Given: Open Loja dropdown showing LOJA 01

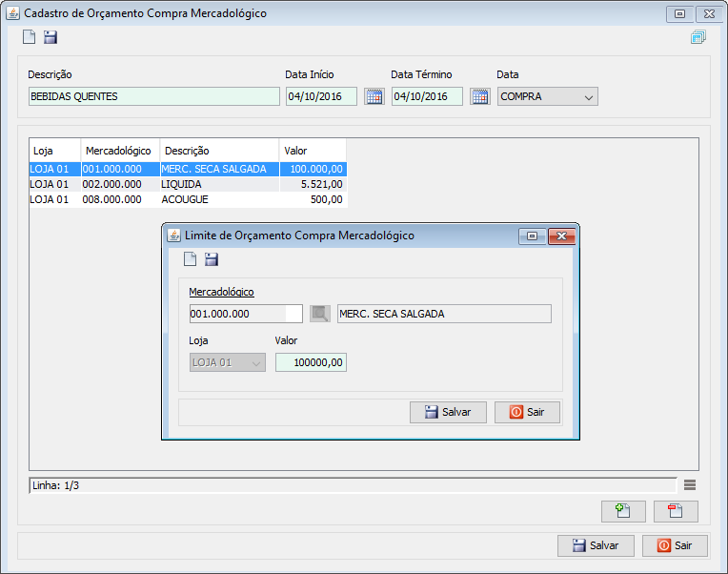Looking at the screenshot, I should [x=228, y=362].
